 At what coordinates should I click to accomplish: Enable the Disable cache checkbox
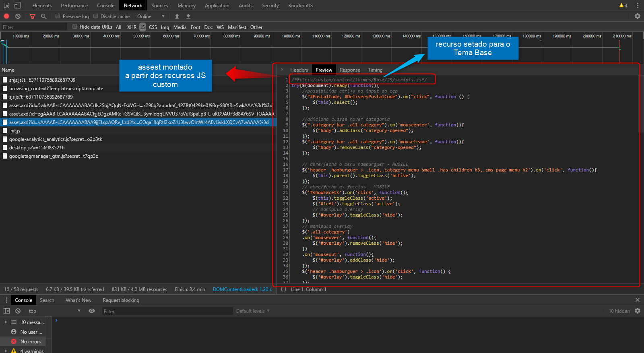pos(96,16)
